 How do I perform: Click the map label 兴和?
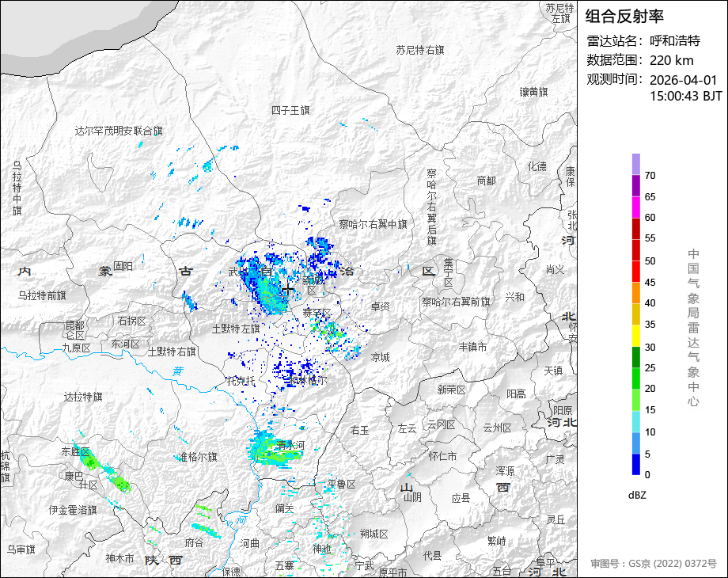click(x=514, y=297)
